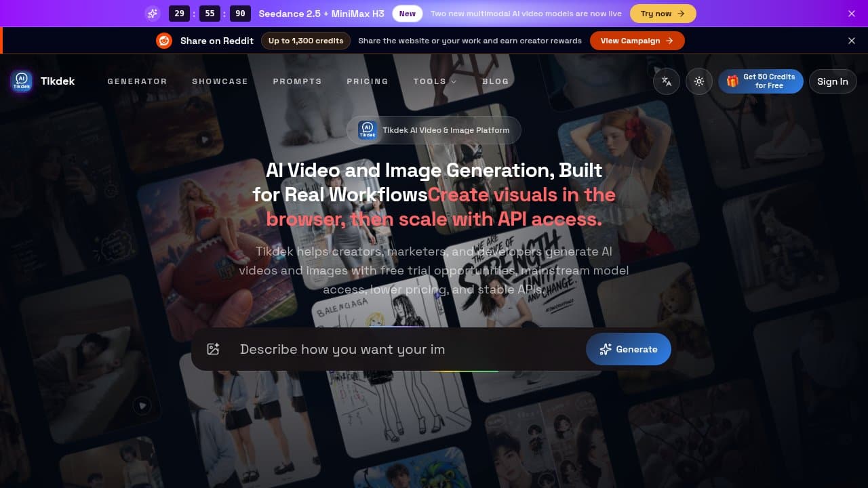
Task: Open the Prompts nav link
Action: [x=297, y=81]
